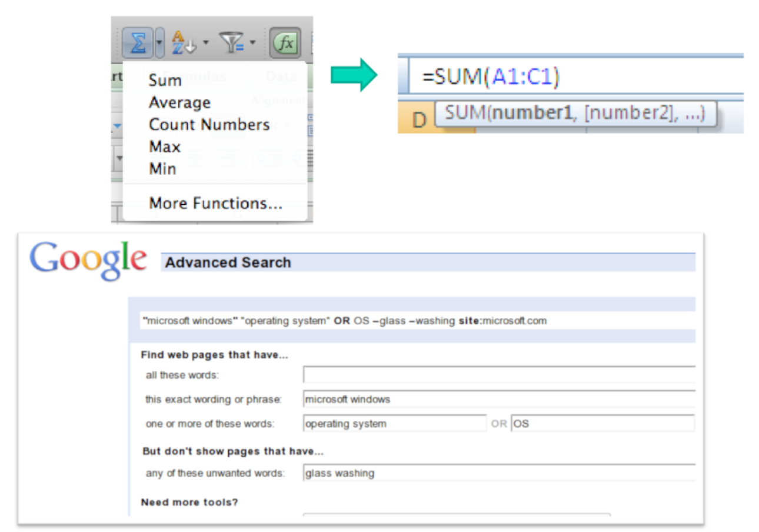The width and height of the screenshot is (759, 532).
Task: Select Average in the function menu
Action: pos(179,102)
